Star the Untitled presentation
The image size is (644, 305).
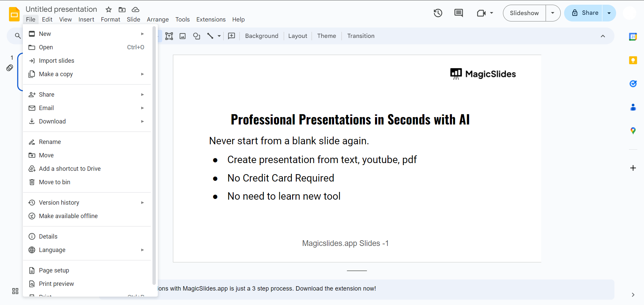pyautogui.click(x=108, y=9)
